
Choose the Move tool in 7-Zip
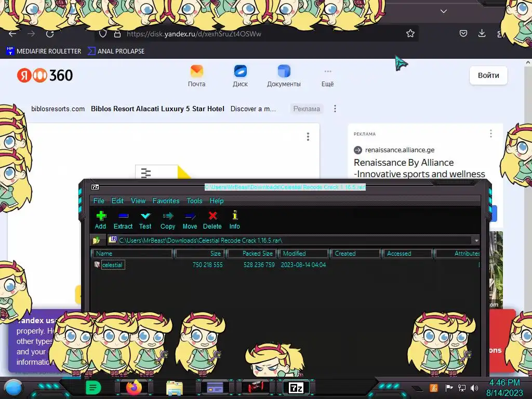click(190, 220)
